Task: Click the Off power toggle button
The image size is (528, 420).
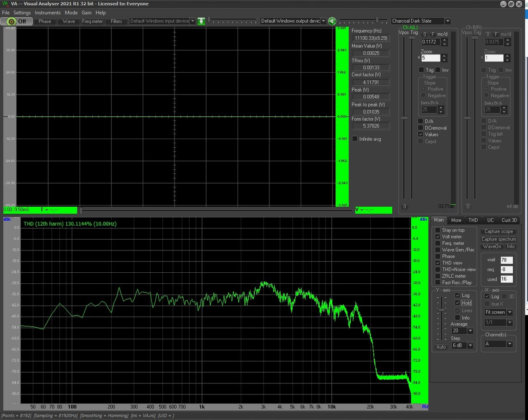Action: coord(17,21)
